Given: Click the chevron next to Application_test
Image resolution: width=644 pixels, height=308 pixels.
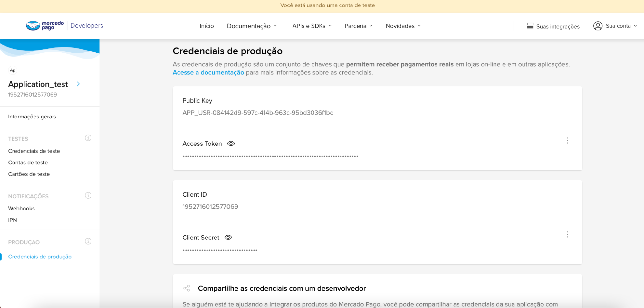Looking at the screenshot, I should 78,84.
